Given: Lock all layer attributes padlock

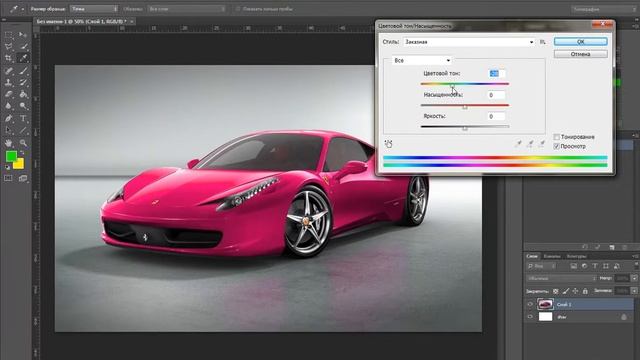Looking at the screenshot, I should pos(585,291).
